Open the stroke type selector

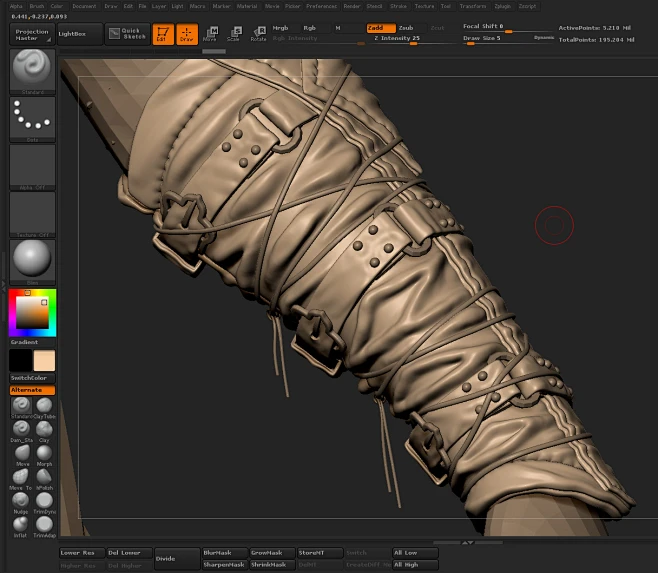[33, 119]
